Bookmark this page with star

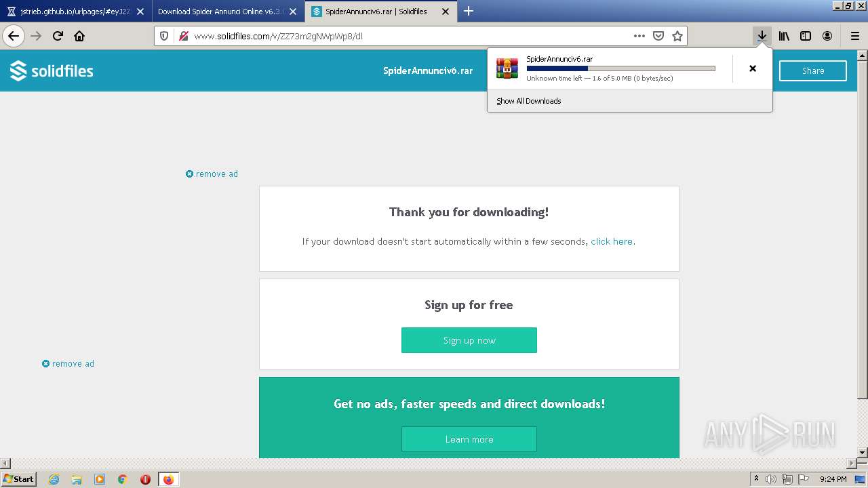click(677, 36)
